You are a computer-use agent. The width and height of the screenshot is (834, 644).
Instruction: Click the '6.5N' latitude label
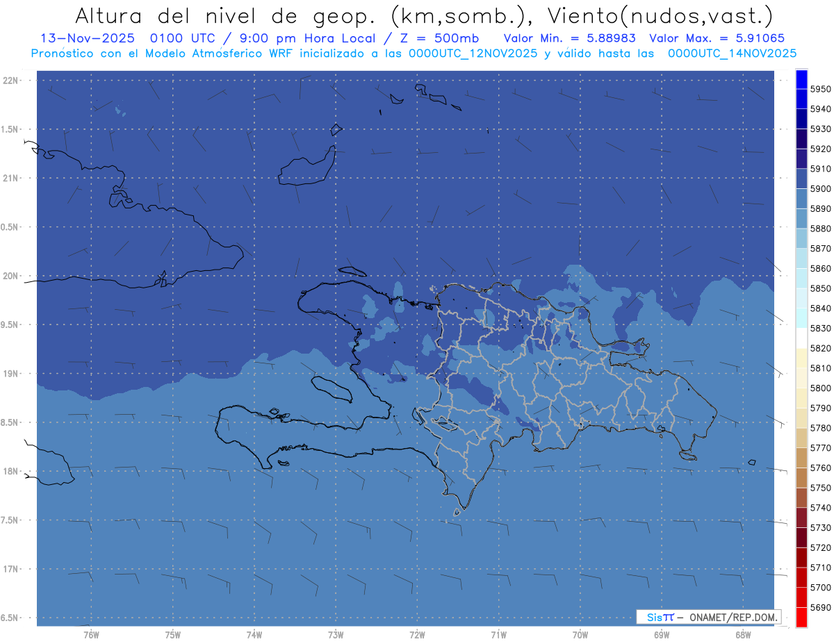tap(9, 618)
